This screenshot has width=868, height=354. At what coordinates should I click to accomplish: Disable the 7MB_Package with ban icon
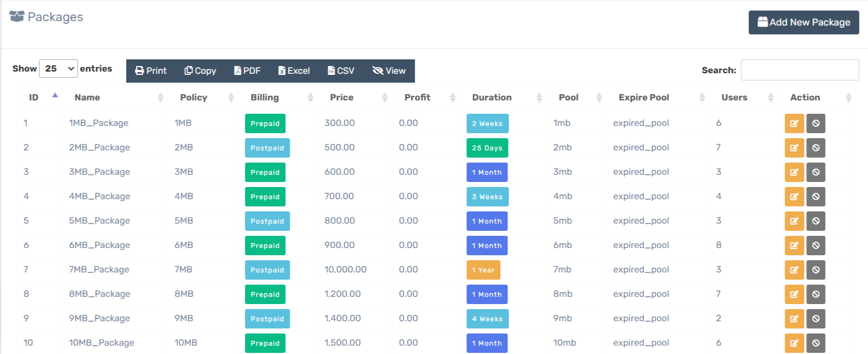(815, 270)
